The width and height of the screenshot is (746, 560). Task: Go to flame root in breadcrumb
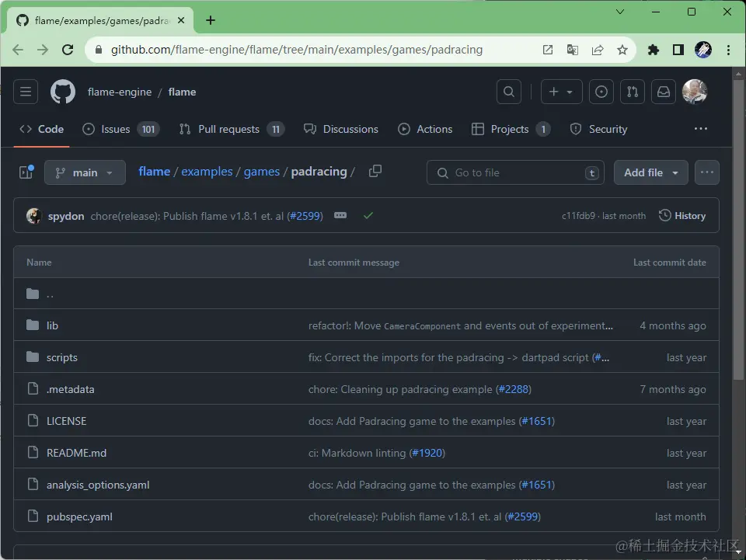(x=154, y=172)
